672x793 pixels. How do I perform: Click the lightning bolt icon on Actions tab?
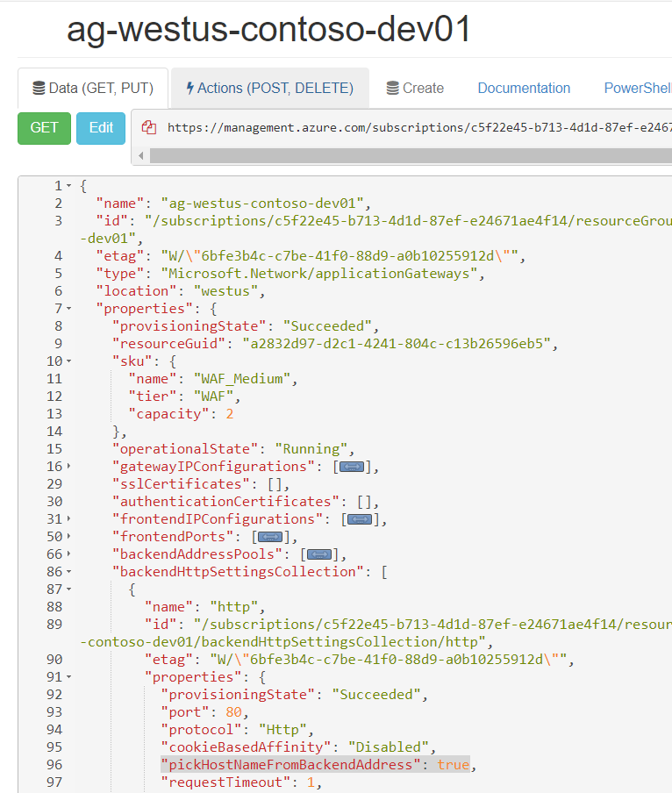click(190, 88)
